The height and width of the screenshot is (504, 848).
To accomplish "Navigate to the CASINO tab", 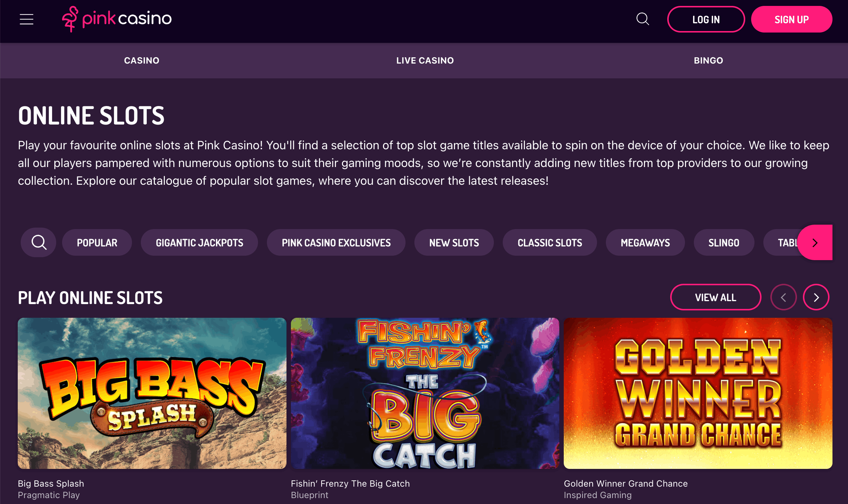I will coord(142,60).
